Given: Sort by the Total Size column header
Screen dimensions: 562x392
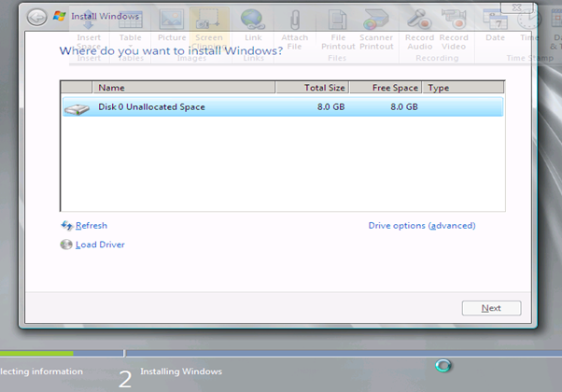Looking at the screenshot, I should [312, 88].
